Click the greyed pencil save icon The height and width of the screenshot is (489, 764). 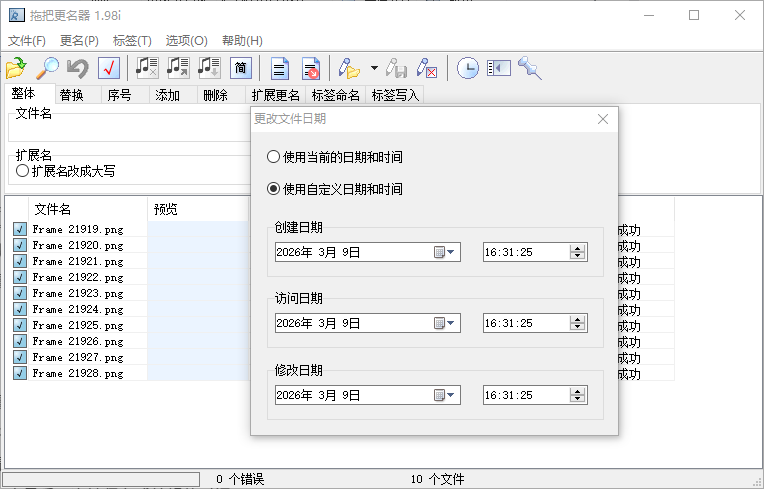pyautogui.click(x=396, y=68)
